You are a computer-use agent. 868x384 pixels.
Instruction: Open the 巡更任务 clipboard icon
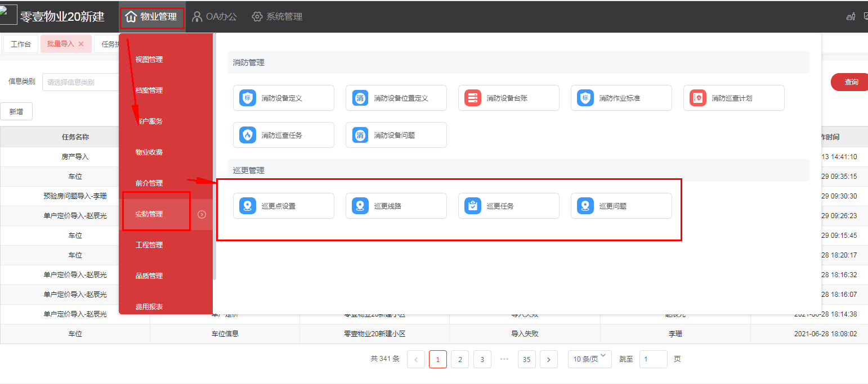click(x=473, y=206)
